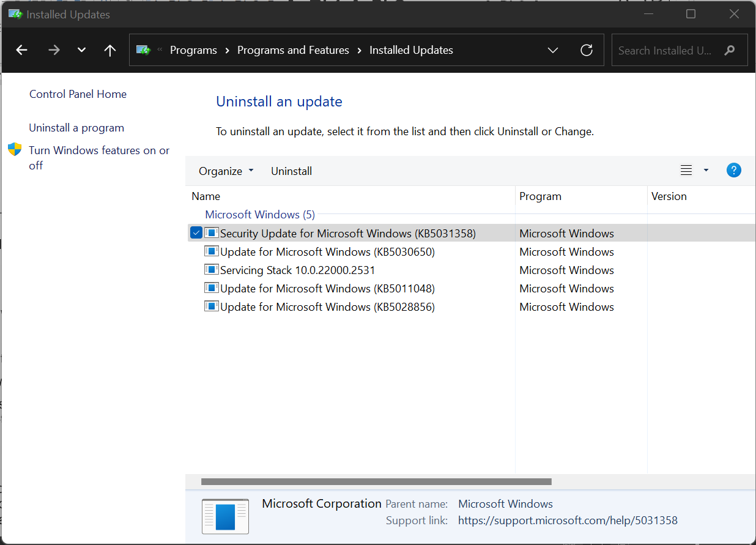
Task: Click the support link https://support.microsoft.com/help/5031358
Action: click(568, 521)
